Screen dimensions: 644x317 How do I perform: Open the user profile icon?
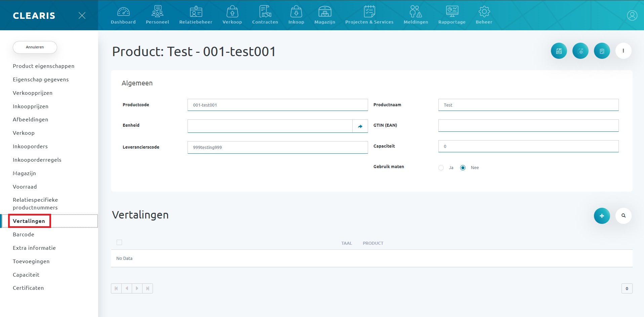point(632,15)
